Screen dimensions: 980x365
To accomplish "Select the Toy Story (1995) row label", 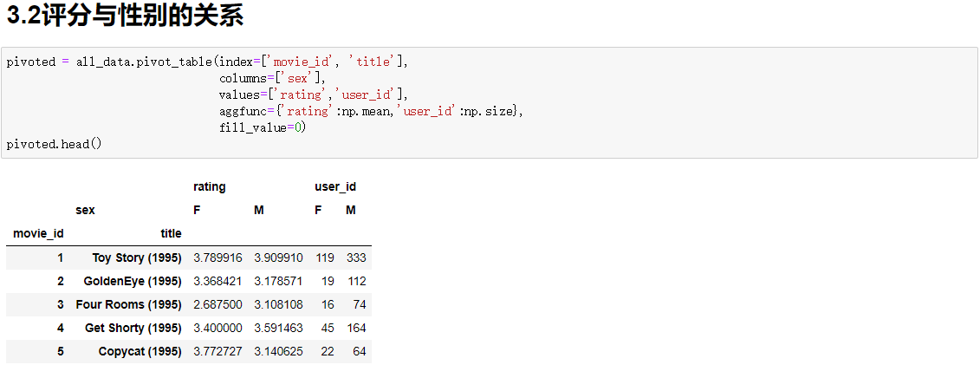I will point(137,257).
